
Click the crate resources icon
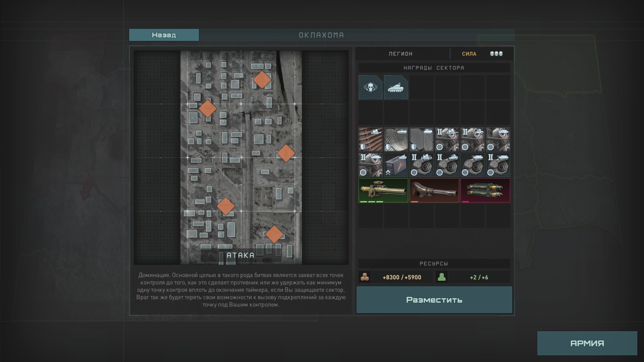coord(365,277)
